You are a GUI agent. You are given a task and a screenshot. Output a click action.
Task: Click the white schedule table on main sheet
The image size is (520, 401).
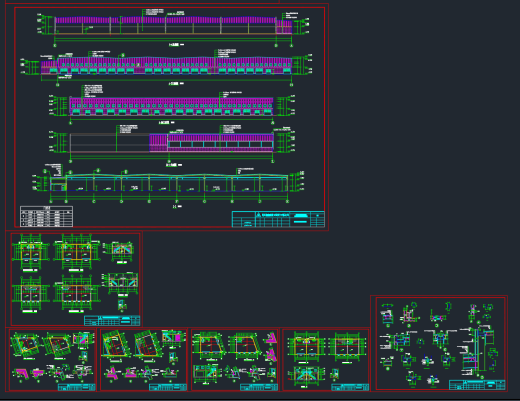(46, 216)
